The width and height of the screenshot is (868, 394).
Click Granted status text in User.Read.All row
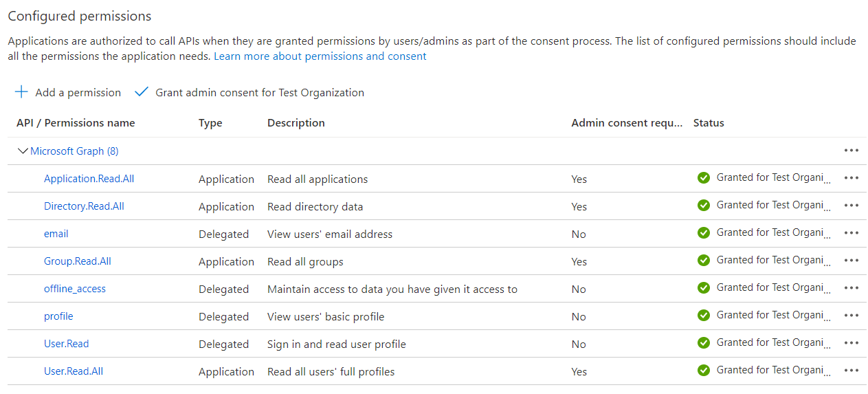[773, 370]
